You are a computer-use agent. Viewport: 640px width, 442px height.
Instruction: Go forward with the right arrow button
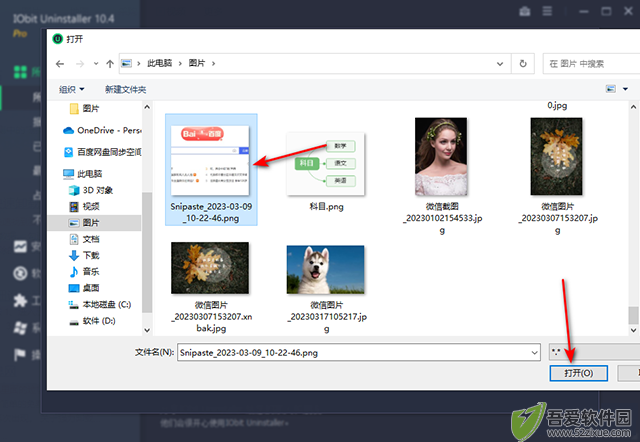(80, 64)
